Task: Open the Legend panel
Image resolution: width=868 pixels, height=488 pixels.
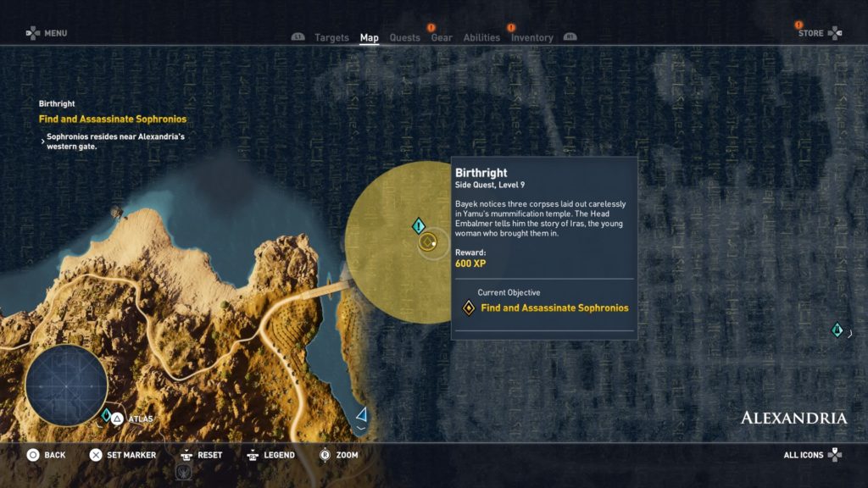Action: click(x=270, y=455)
